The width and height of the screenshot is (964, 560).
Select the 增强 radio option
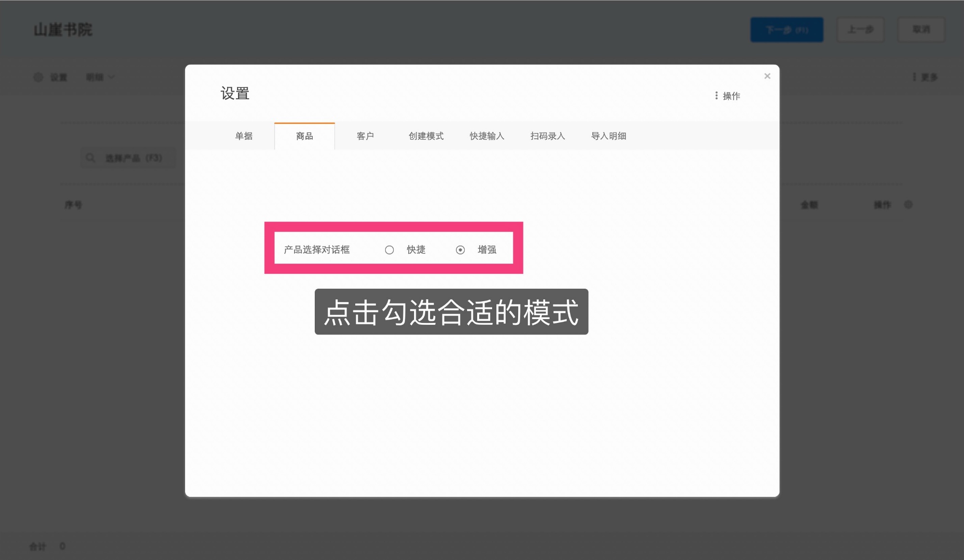click(x=460, y=250)
